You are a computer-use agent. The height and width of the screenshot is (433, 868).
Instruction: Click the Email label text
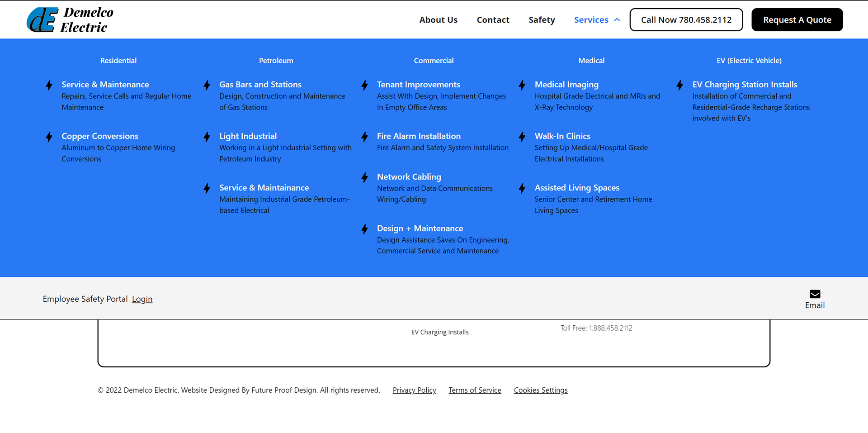point(815,305)
